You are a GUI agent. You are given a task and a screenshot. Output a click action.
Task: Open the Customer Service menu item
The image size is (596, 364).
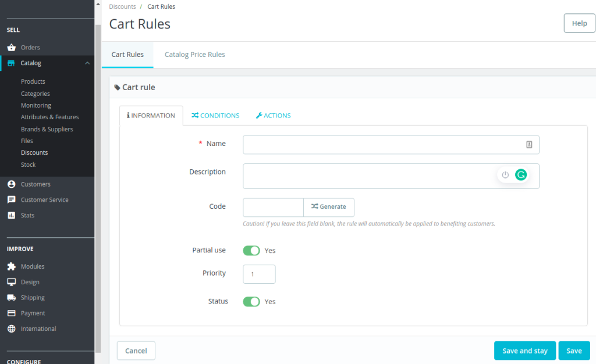[x=45, y=199]
